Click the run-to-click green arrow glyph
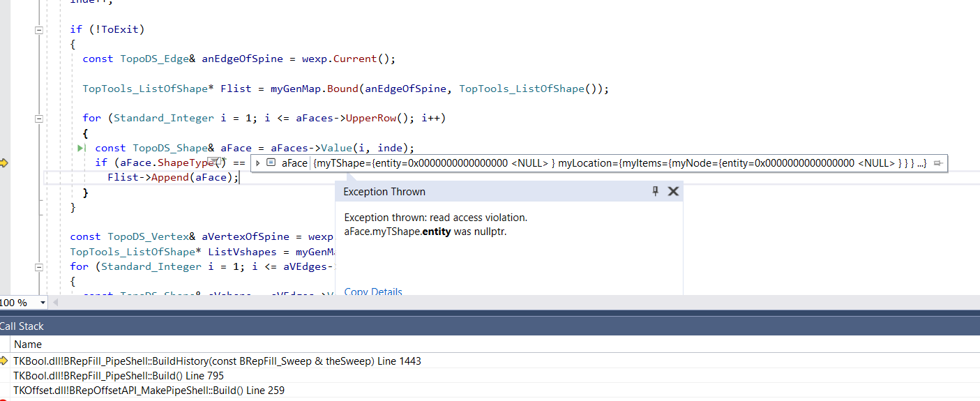The height and width of the screenshot is (401, 980). [x=82, y=148]
